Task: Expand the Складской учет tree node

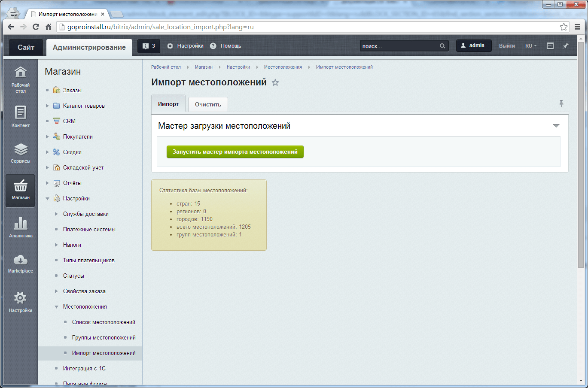Action: (47, 167)
